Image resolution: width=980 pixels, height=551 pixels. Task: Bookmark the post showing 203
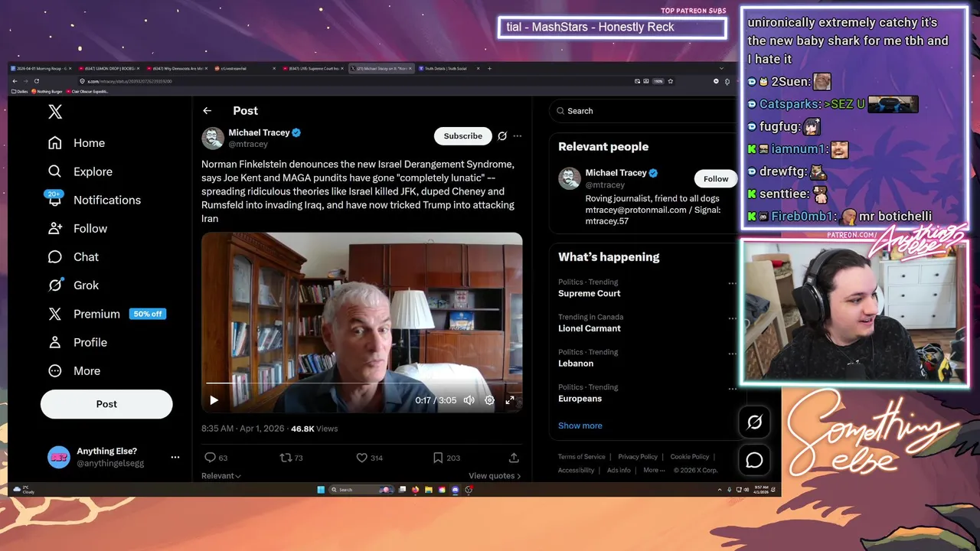[x=437, y=458]
